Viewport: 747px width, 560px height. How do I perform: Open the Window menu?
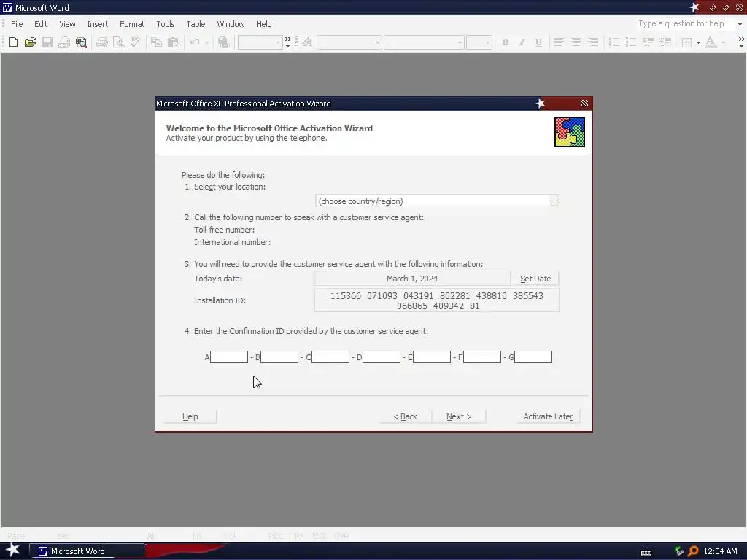231,24
